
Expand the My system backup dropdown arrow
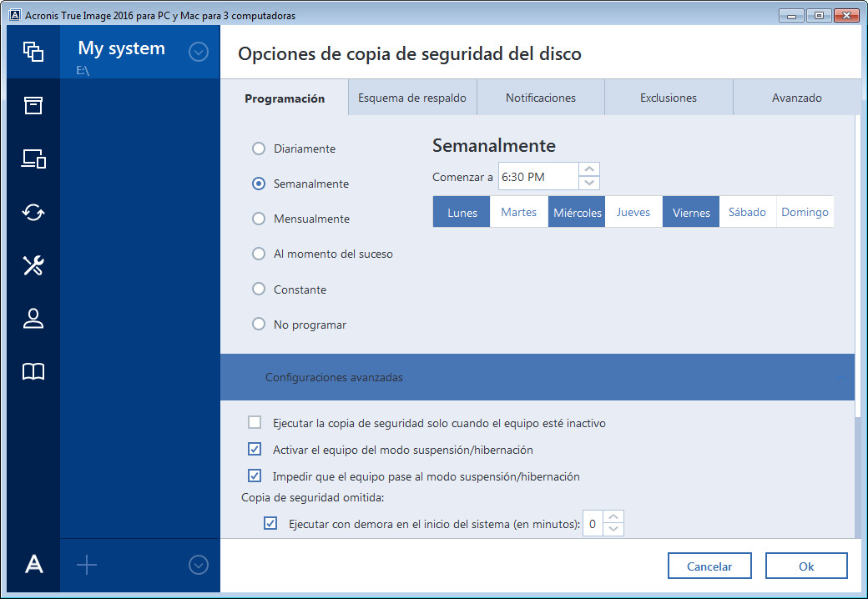[198, 52]
